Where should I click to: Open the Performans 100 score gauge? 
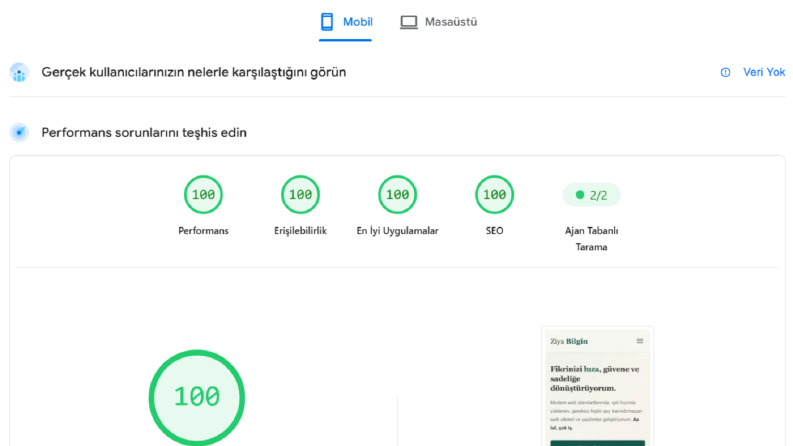tap(203, 195)
